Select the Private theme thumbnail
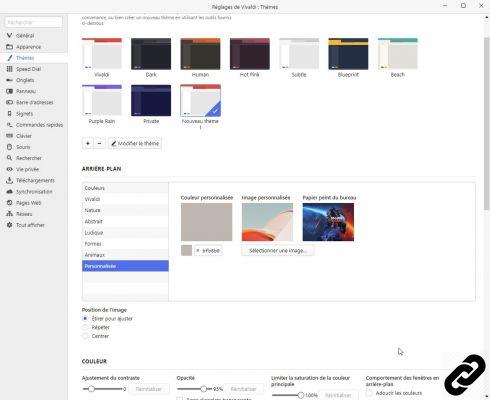 tap(151, 100)
